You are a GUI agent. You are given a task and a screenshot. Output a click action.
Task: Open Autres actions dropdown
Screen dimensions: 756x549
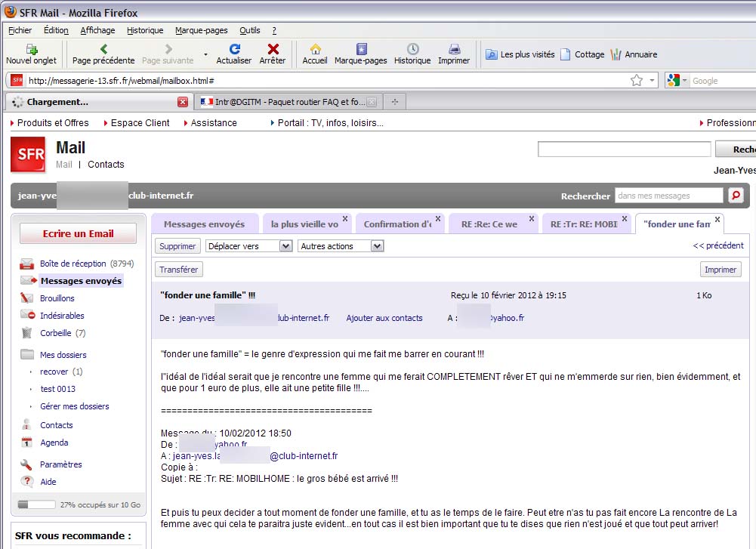click(341, 246)
